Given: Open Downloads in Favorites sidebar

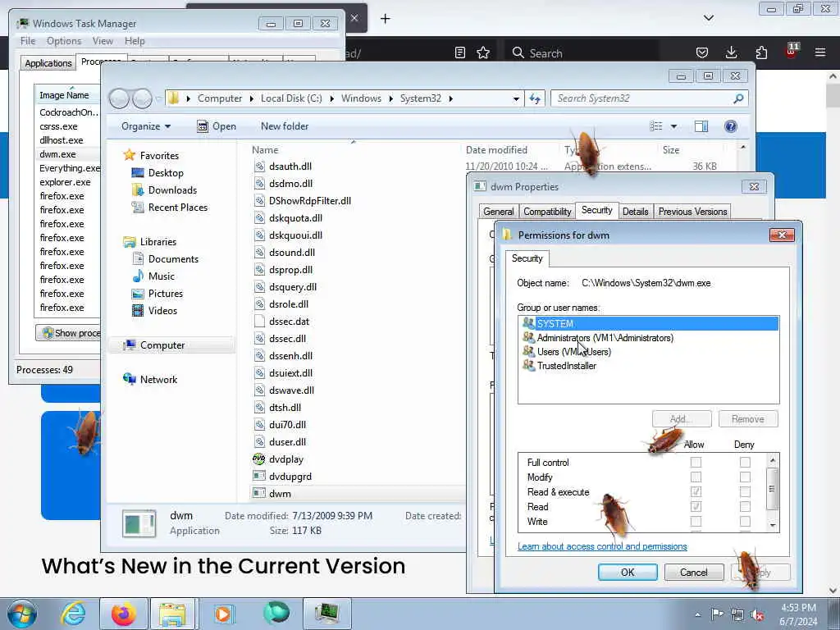Looking at the screenshot, I should pyautogui.click(x=172, y=190).
